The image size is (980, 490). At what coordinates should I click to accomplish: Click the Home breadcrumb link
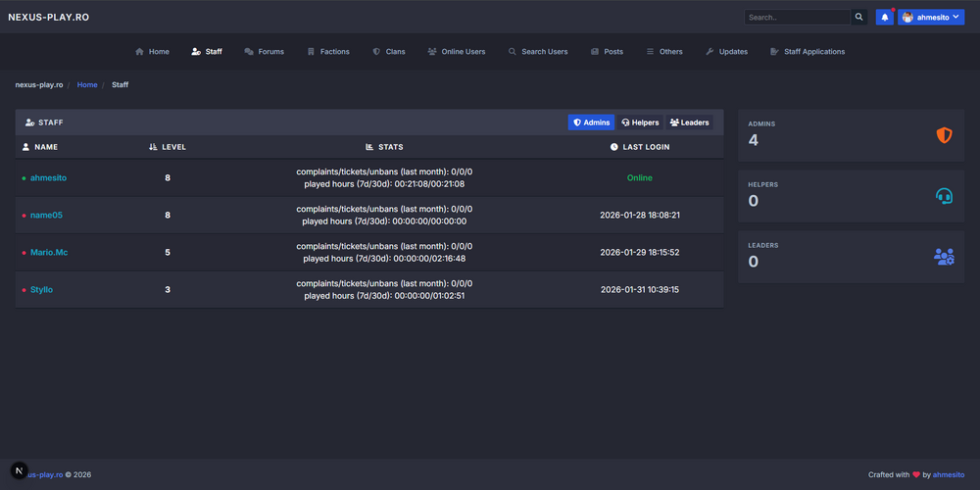point(87,84)
